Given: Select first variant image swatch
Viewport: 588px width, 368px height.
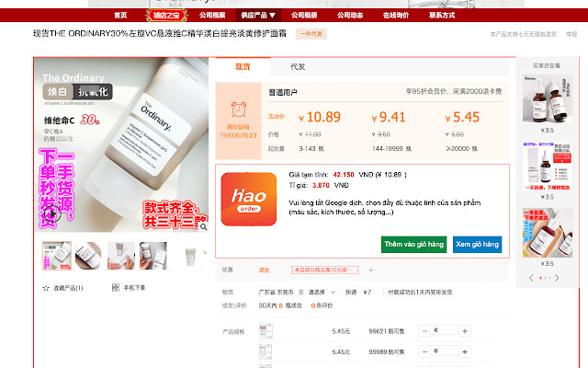Looking at the screenshot, I should 266,331.
